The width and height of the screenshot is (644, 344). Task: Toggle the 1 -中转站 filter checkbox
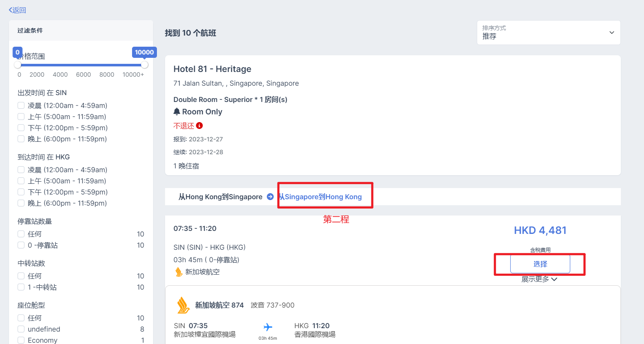pos(21,287)
